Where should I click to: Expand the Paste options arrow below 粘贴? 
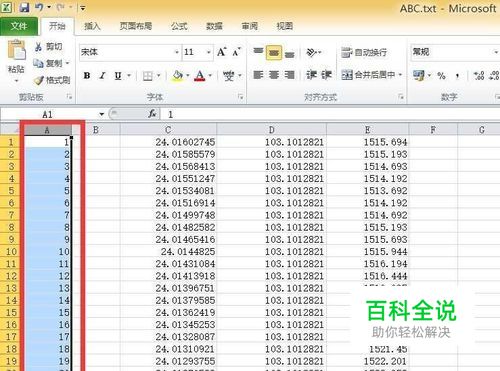16,81
